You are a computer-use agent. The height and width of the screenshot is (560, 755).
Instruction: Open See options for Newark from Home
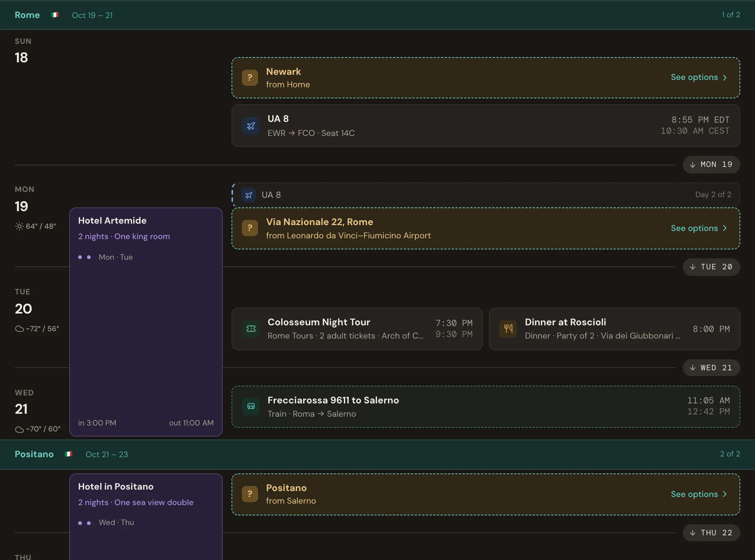699,77
